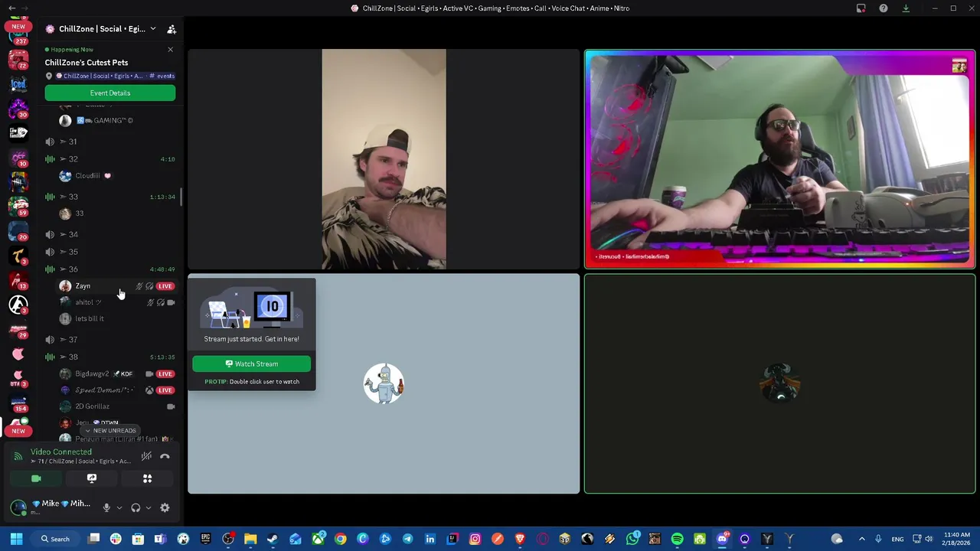Open headphone output options arrow
This screenshot has height=551, width=980.
pyautogui.click(x=149, y=507)
